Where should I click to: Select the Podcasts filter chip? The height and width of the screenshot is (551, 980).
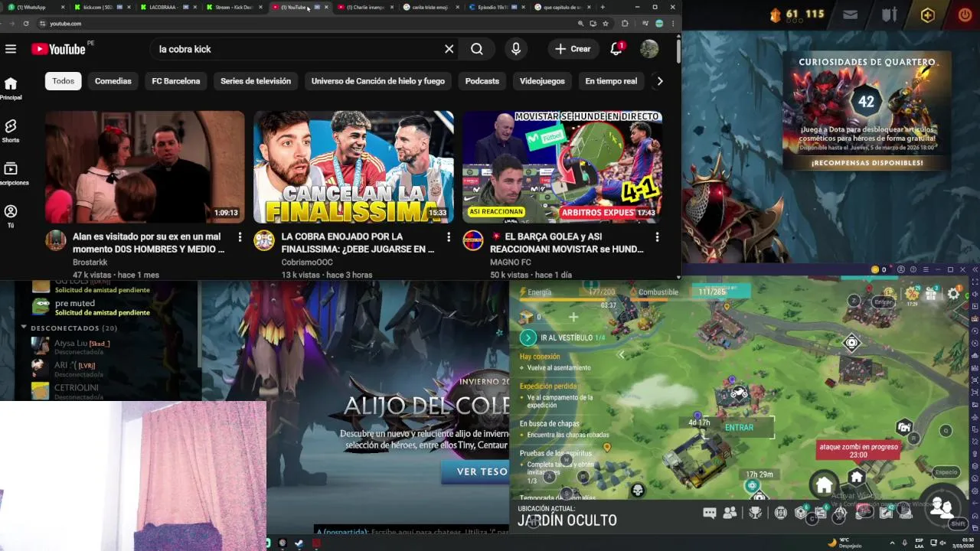(x=482, y=81)
